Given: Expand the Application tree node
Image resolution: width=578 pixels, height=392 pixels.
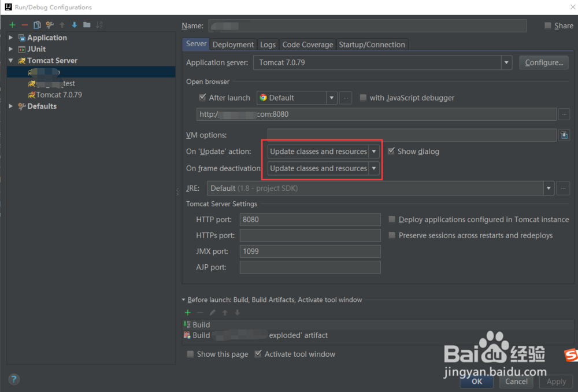Looking at the screenshot, I should tap(10, 38).
